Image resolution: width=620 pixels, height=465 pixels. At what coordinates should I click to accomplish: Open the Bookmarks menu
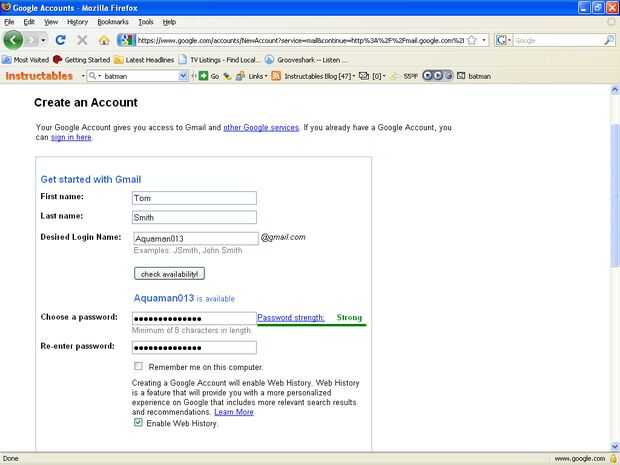coord(113,22)
